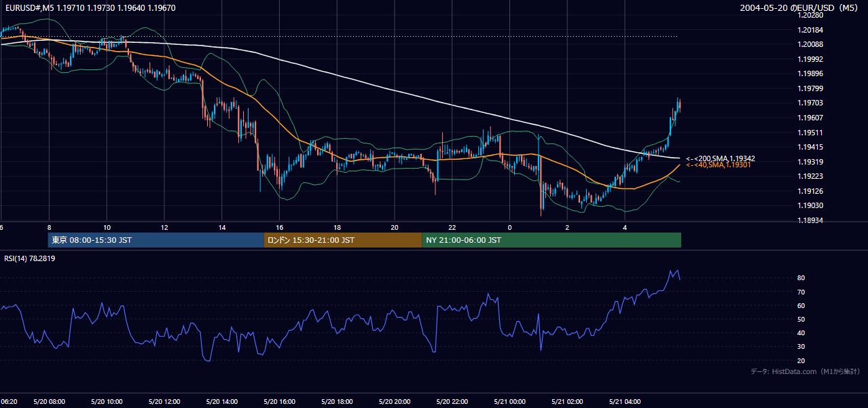Image resolution: width=868 pixels, height=408 pixels.
Task: Click the RSI axis level 40
Action: 801,333
